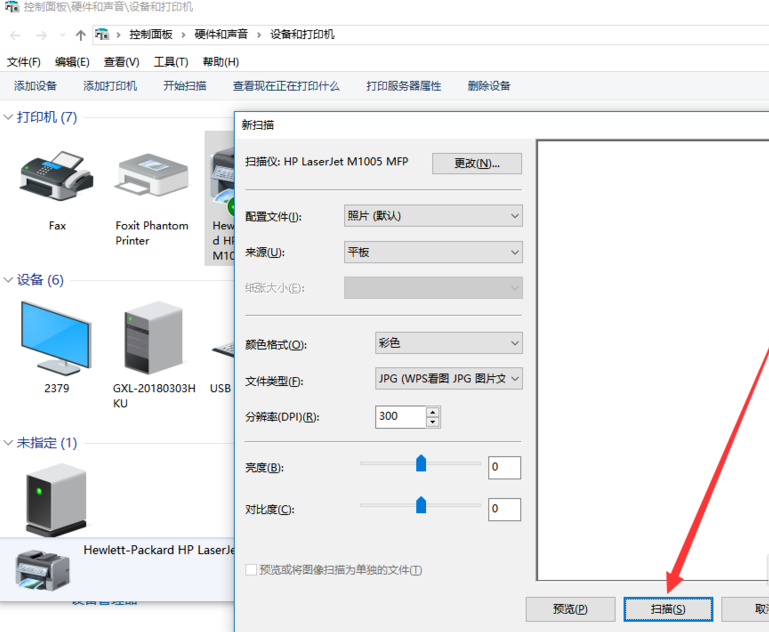Screen dimensions: 769x632
Task: Open the 配置文件 dropdown
Action: click(433, 216)
